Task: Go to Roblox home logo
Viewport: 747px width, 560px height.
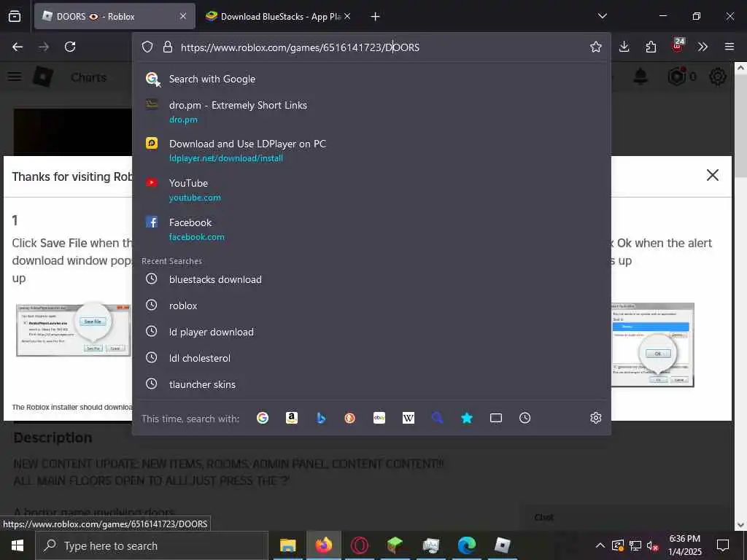Action: (x=43, y=76)
